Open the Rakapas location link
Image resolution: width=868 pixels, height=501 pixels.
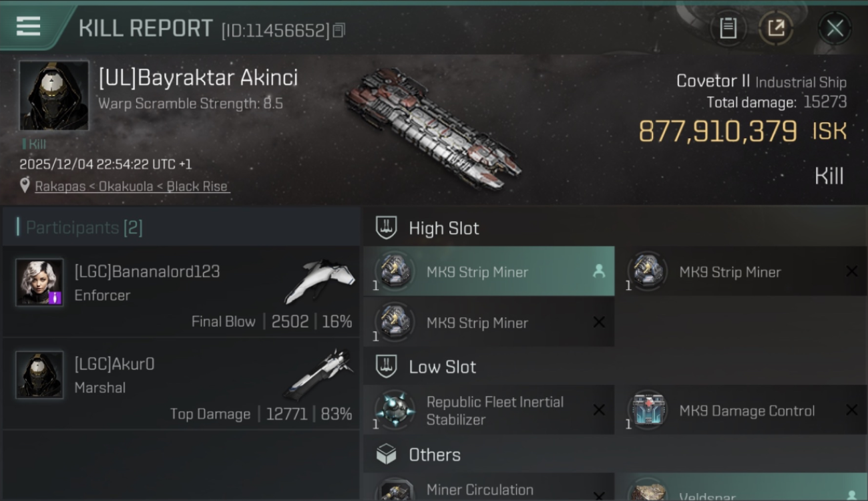tap(132, 186)
